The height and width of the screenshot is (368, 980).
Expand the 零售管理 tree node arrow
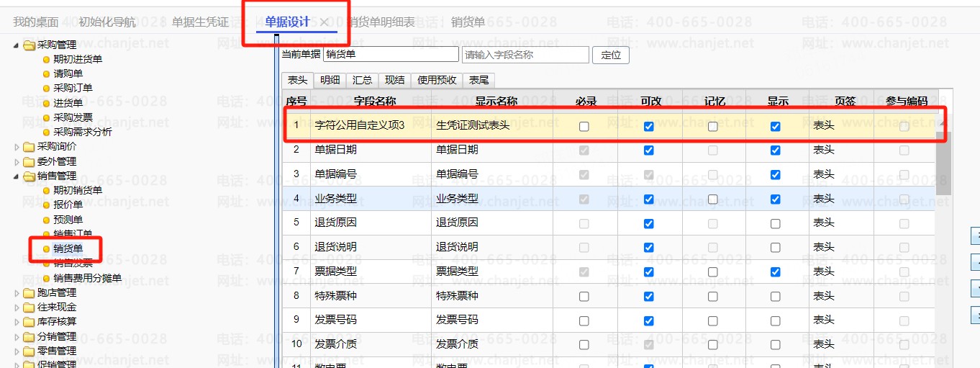pyautogui.click(x=18, y=351)
